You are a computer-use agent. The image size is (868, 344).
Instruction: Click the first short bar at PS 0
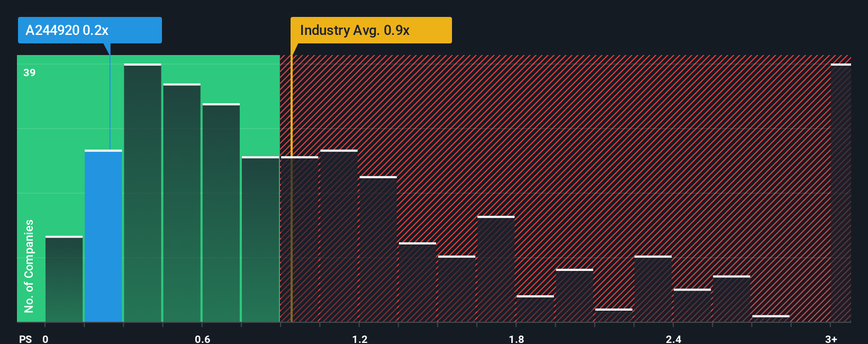click(64, 279)
